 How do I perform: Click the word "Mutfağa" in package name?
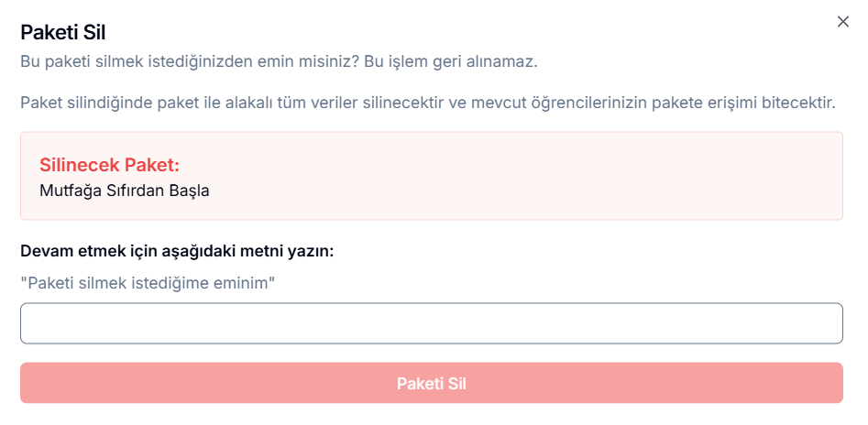pos(69,191)
